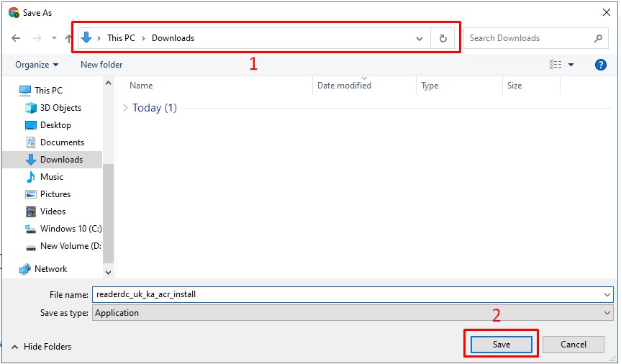The width and height of the screenshot is (621, 364).
Task: Click the Cancel button
Action: [x=573, y=345]
